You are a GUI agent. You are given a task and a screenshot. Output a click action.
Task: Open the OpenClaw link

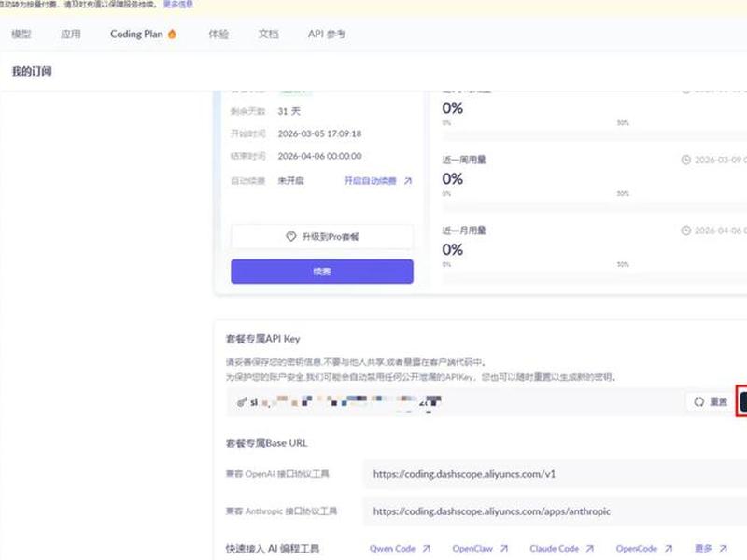[x=472, y=549]
